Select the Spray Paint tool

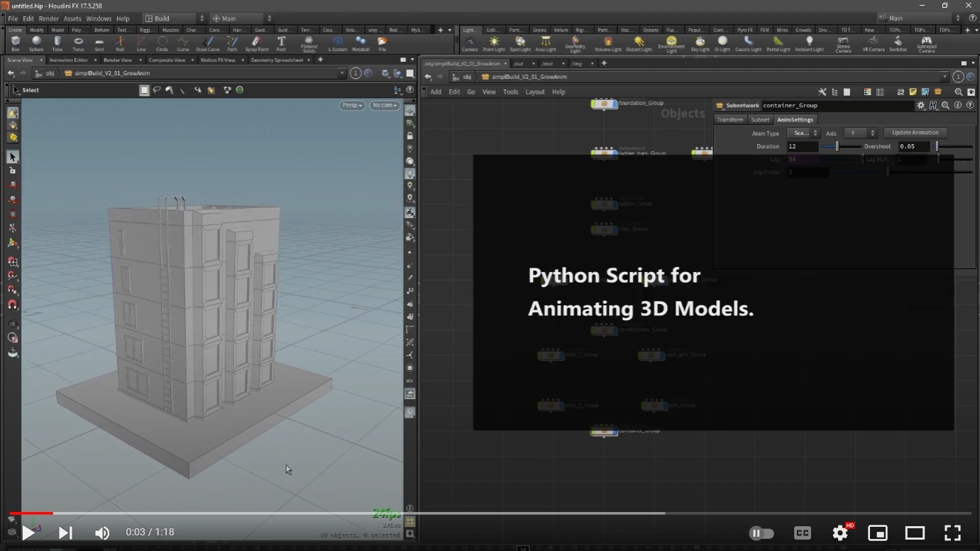tap(256, 43)
